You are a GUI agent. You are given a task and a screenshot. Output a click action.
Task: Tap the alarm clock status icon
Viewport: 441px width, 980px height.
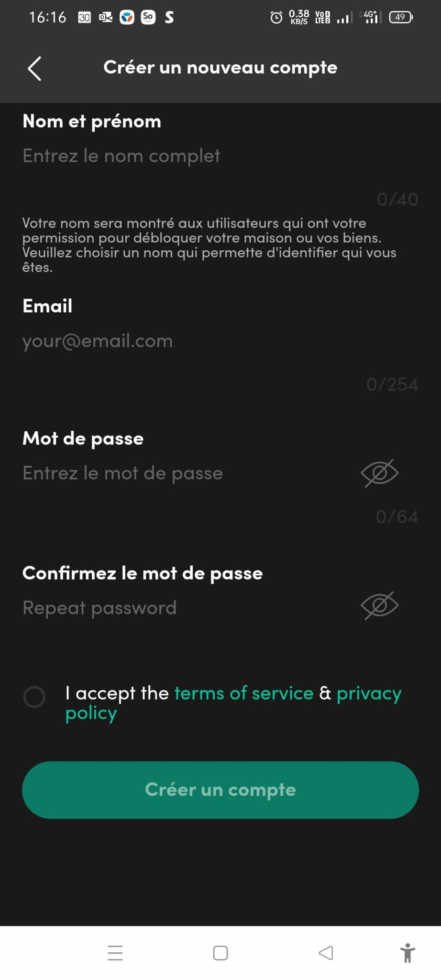point(276,18)
